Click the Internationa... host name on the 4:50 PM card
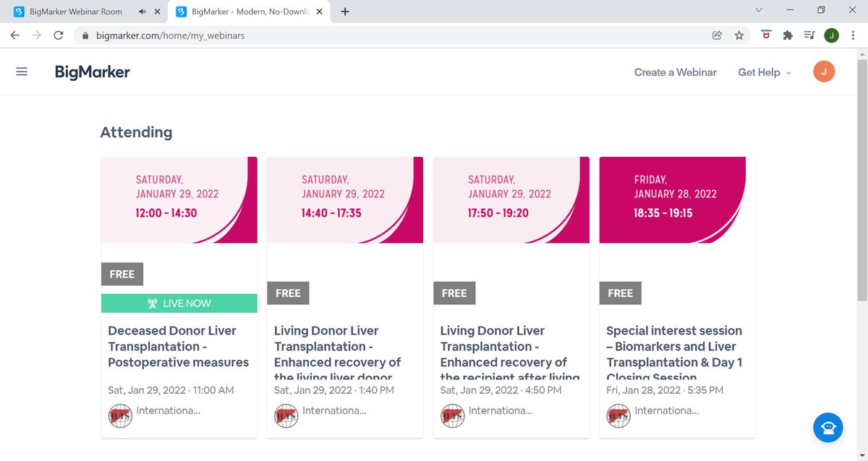The height and width of the screenshot is (461, 868). (501, 410)
